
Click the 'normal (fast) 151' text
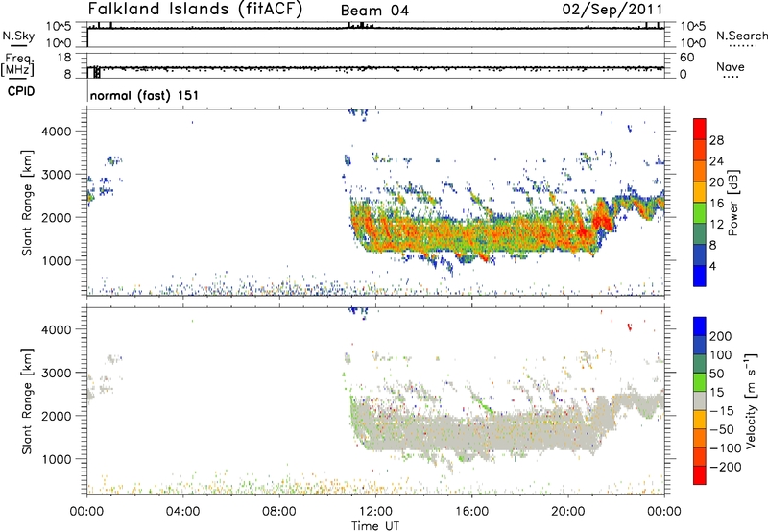click(x=145, y=95)
